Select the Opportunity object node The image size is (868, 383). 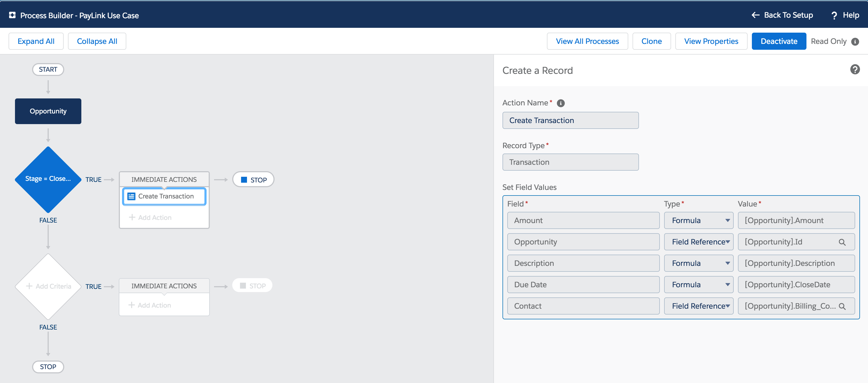[x=48, y=112]
